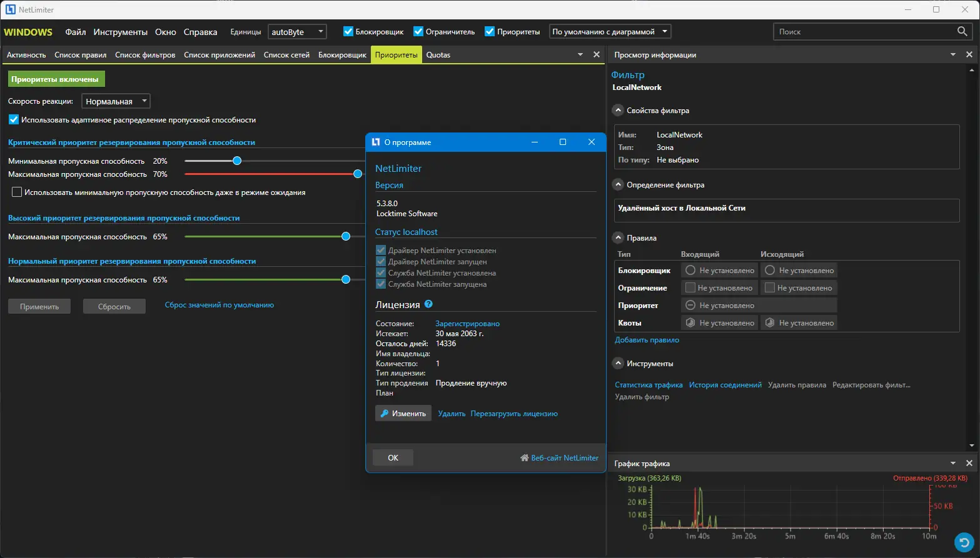The image size is (980, 558).
Task: Select the incoming Blocker radio button
Action: click(x=690, y=271)
